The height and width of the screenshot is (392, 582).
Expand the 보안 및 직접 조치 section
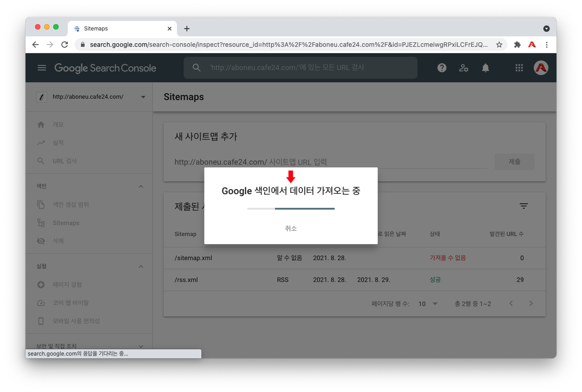coord(141,346)
